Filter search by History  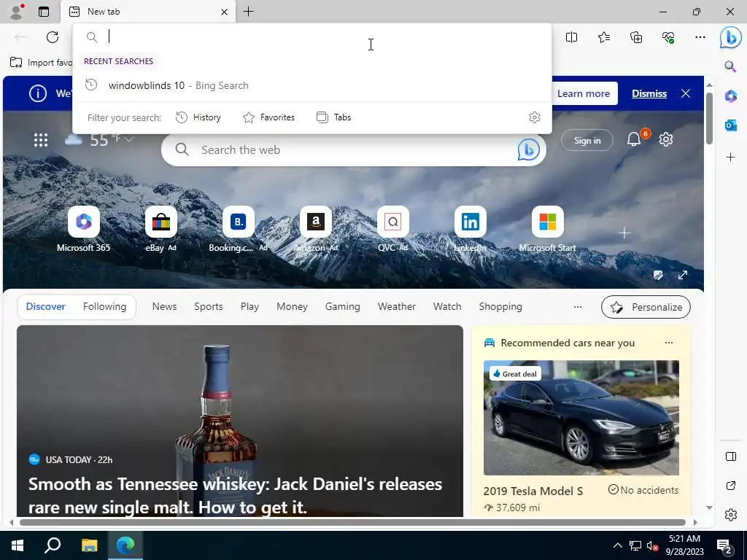198,117
